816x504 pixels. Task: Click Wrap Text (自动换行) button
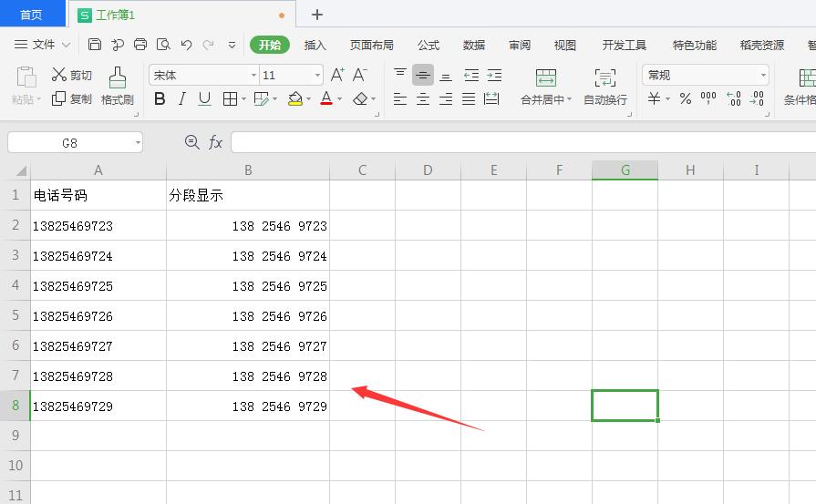click(605, 87)
